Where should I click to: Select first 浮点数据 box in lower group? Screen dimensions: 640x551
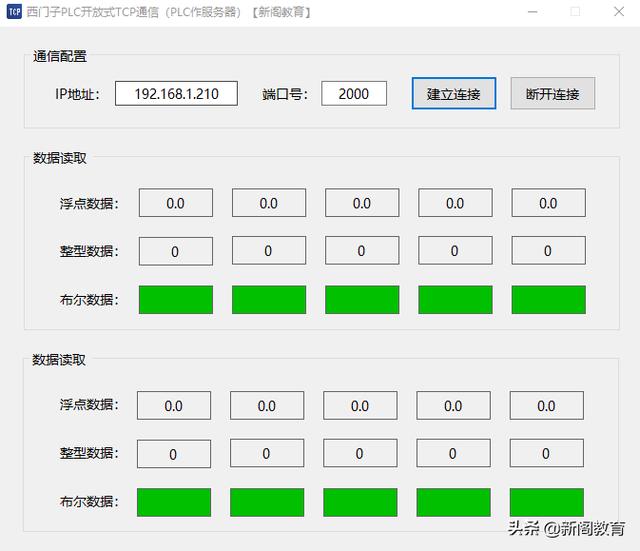coord(174,406)
